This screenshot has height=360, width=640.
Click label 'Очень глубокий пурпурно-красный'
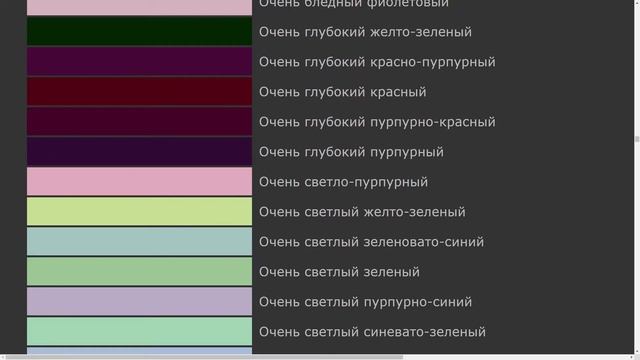click(x=377, y=122)
